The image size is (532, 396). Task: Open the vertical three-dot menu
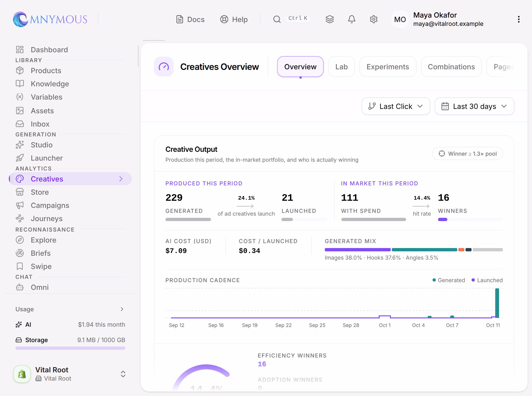click(519, 19)
